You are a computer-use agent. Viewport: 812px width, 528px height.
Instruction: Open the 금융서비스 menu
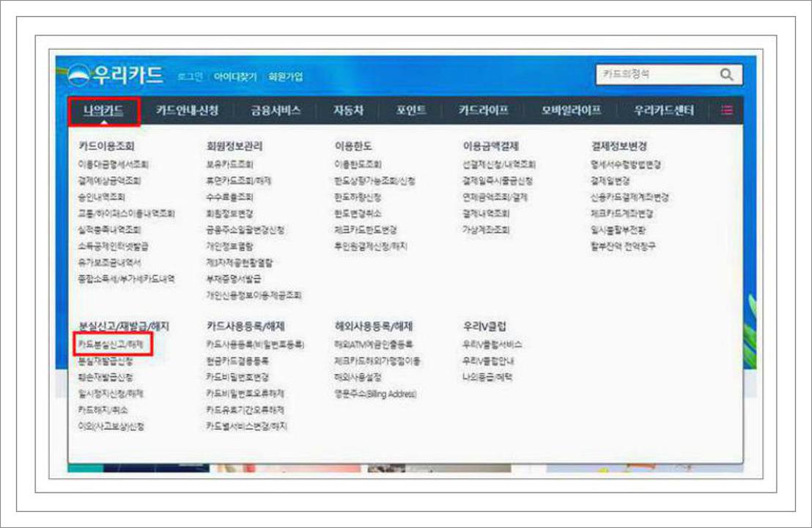(276, 111)
